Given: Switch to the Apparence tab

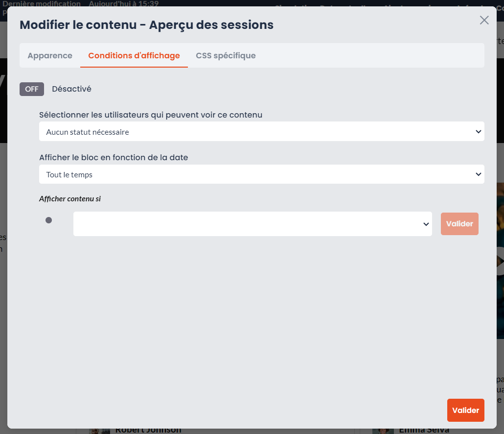Looking at the screenshot, I should 50,56.
